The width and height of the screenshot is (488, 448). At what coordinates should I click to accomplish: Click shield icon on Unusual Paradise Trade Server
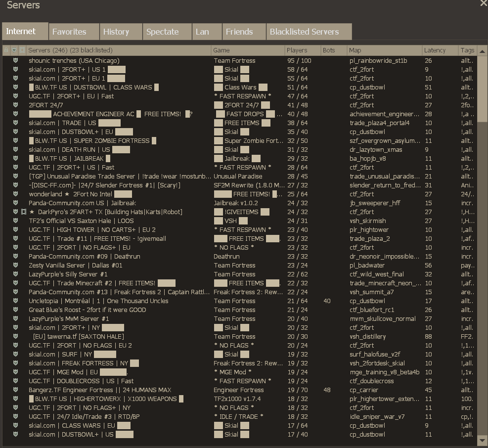tap(15, 176)
